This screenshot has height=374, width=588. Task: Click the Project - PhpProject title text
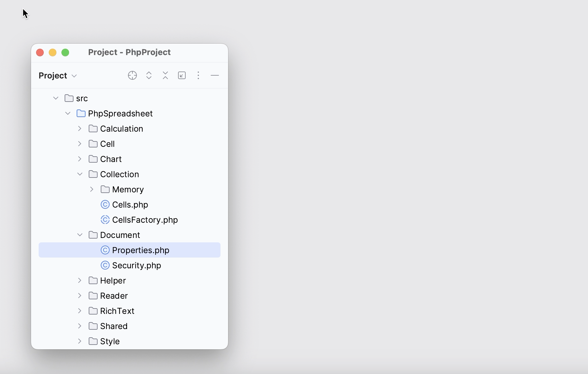pyautogui.click(x=129, y=52)
